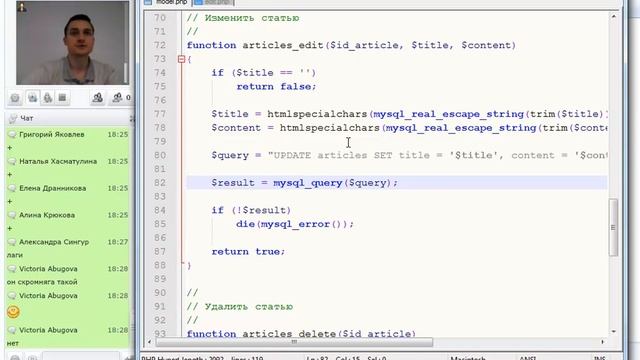Viewport: 640px width, 360px height.
Task: Select chat sender Наталья Хасматулина
Action: pyautogui.click(x=58, y=161)
